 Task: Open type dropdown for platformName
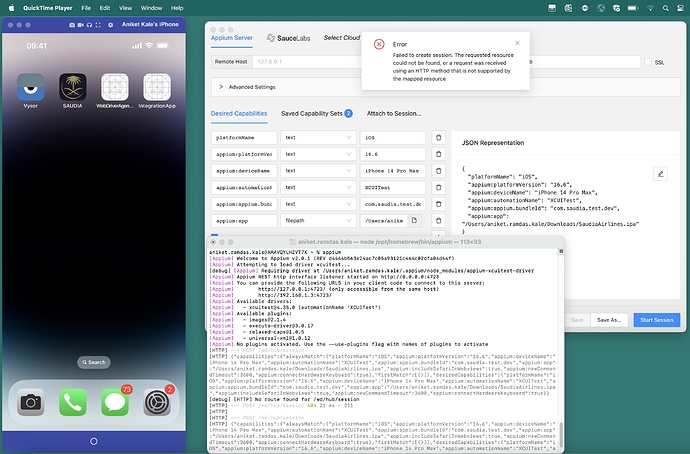click(318, 138)
